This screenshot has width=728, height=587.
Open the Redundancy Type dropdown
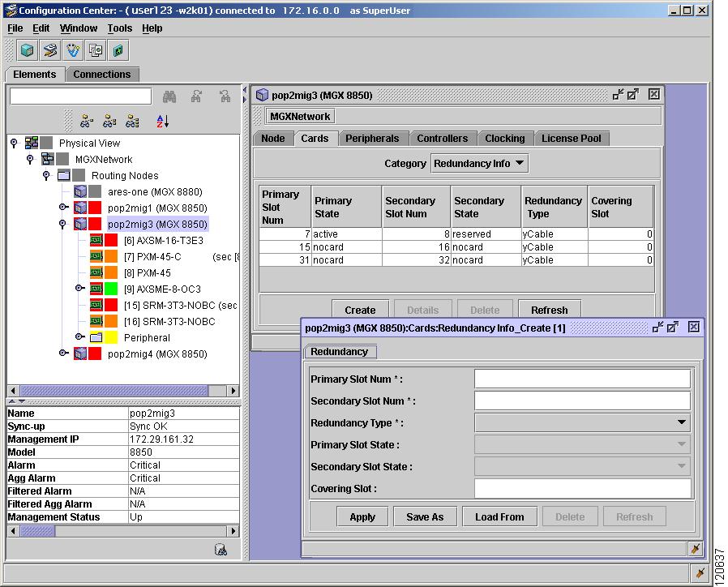point(582,422)
